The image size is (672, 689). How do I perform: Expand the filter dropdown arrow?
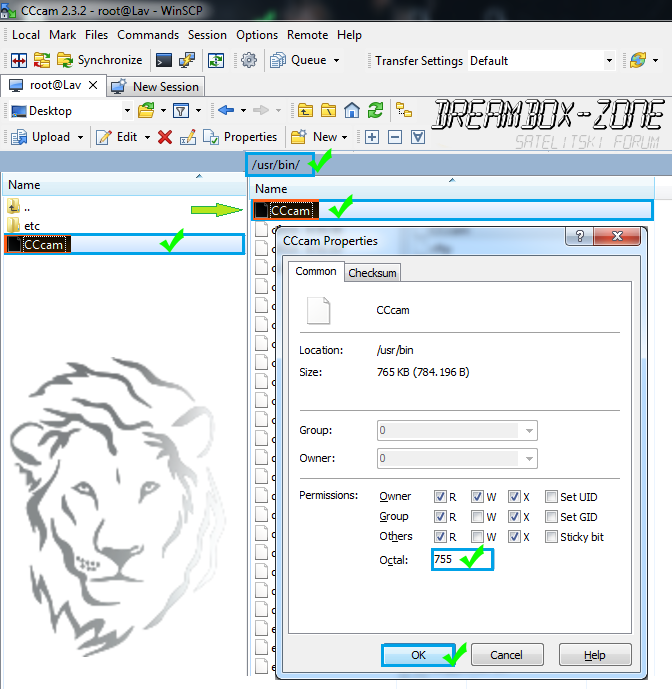click(x=199, y=111)
